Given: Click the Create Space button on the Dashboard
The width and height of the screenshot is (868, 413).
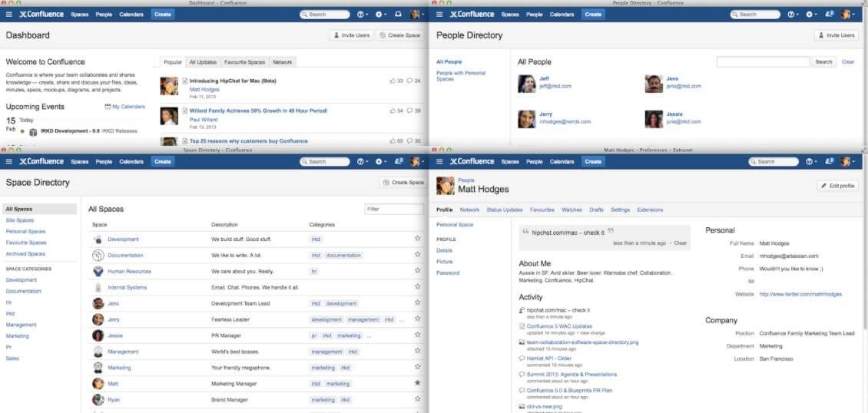Looking at the screenshot, I should click(x=400, y=35).
